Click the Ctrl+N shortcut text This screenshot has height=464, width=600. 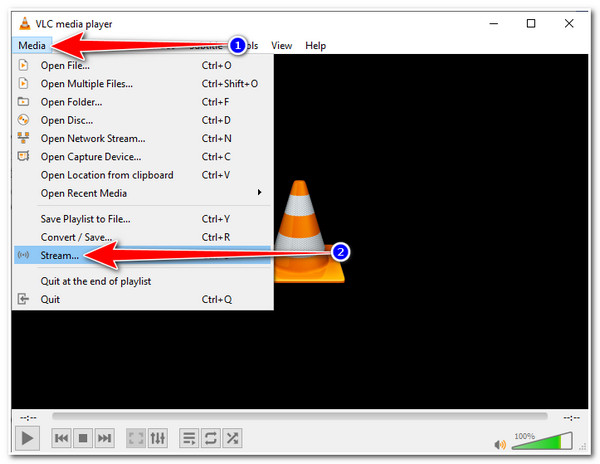click(x=217, y=138)
